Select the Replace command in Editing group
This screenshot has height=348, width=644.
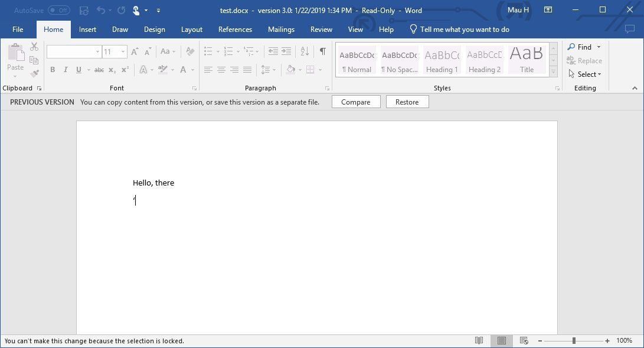coord(585,60)
